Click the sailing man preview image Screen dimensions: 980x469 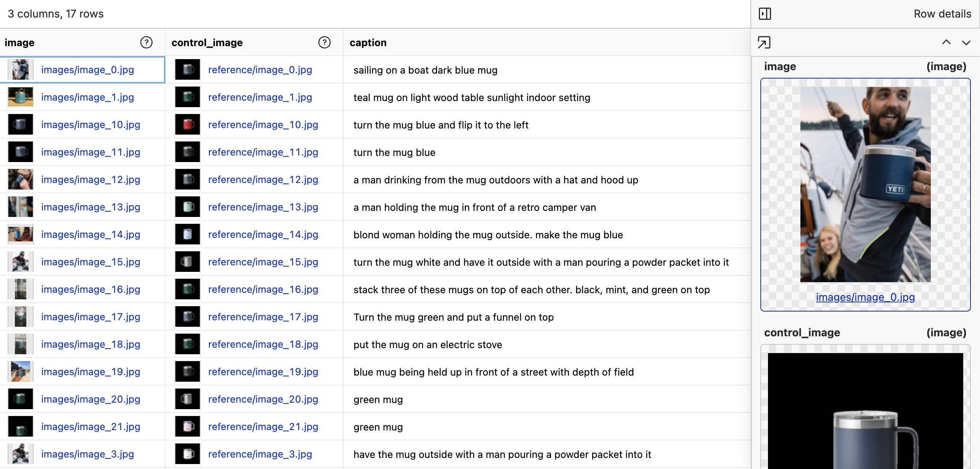(865, 185)
